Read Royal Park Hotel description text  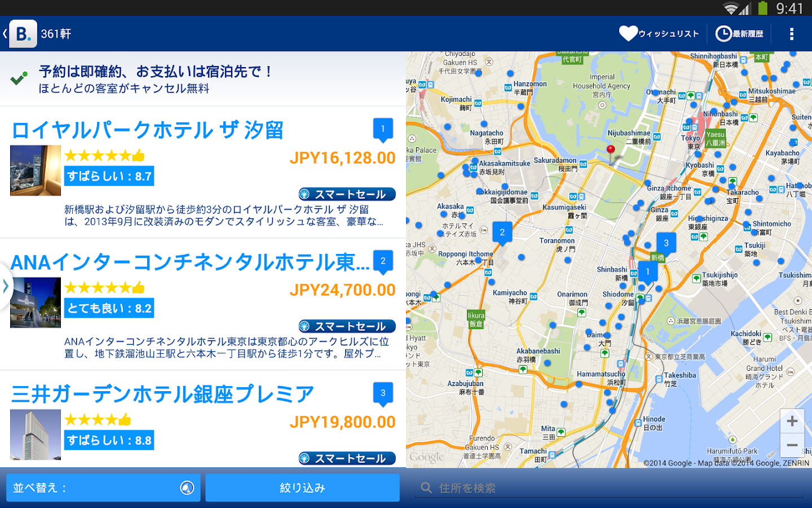click(x=224, y=216)
